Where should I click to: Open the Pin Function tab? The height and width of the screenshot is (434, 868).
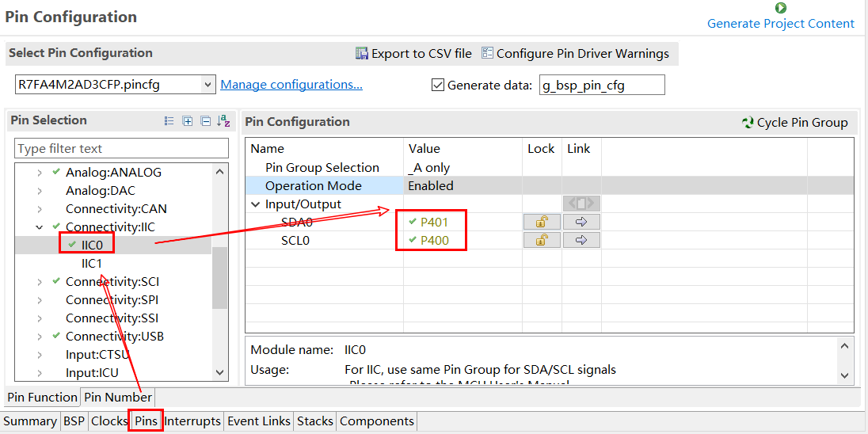click(x=42, y=398)
